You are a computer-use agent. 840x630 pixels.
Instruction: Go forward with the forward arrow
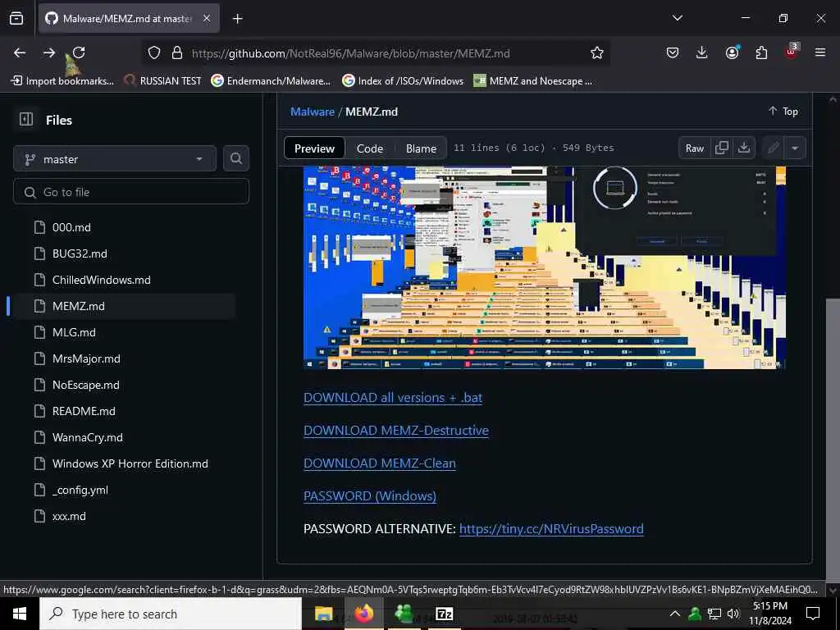pos(48,52)
